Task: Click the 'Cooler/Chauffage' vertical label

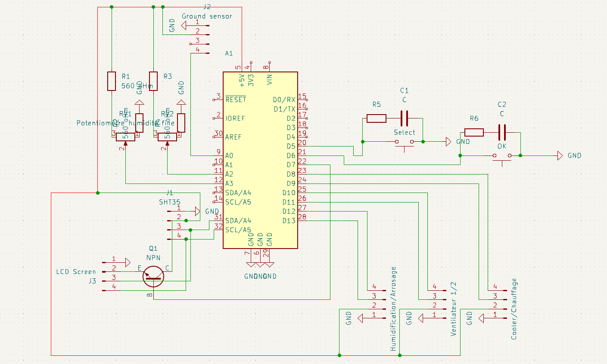Action: coord(514,309)
